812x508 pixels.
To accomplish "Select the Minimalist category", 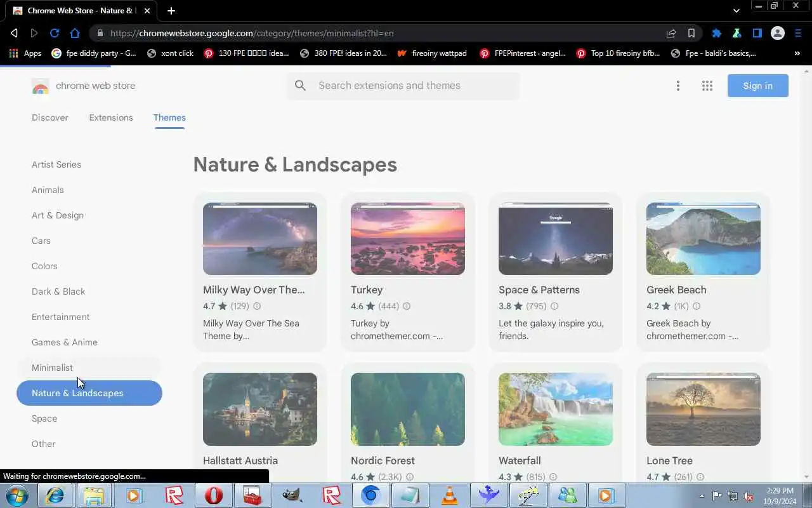I will [89, 368].
